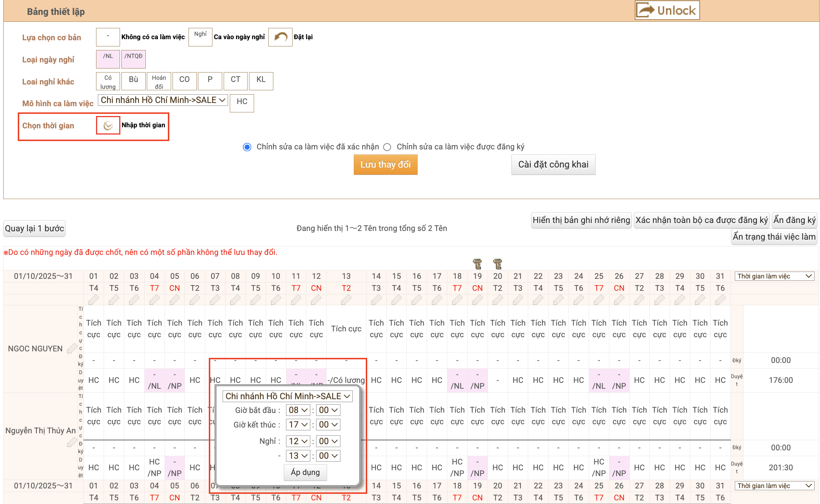The width and height of the screenshot is (820, 504).
Task: Click the key lock icon above day 19
Action: click(x=477, y=264)
